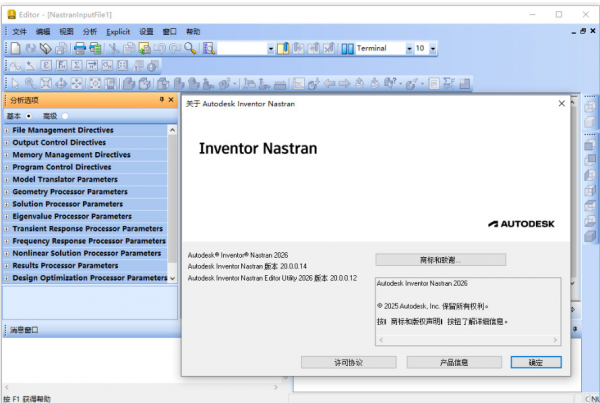Click the left arrow navigation icon
This screenshot has height=403, width=600.
click(329, 83)
